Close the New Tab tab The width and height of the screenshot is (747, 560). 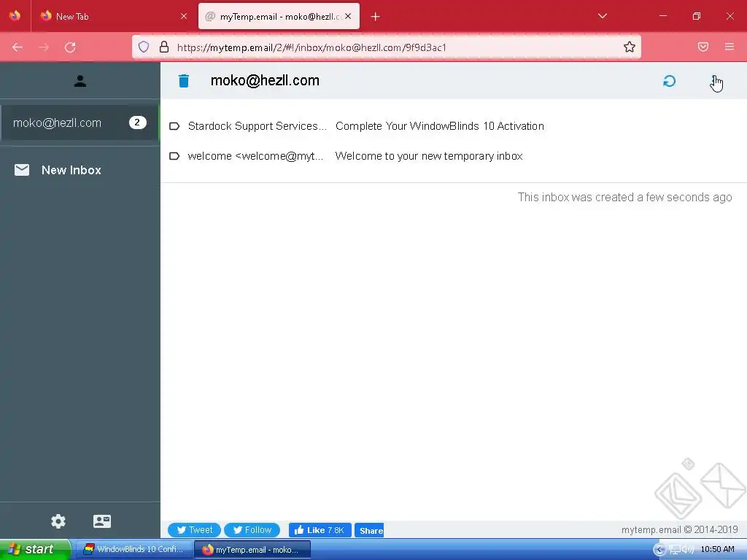point(183,16)
